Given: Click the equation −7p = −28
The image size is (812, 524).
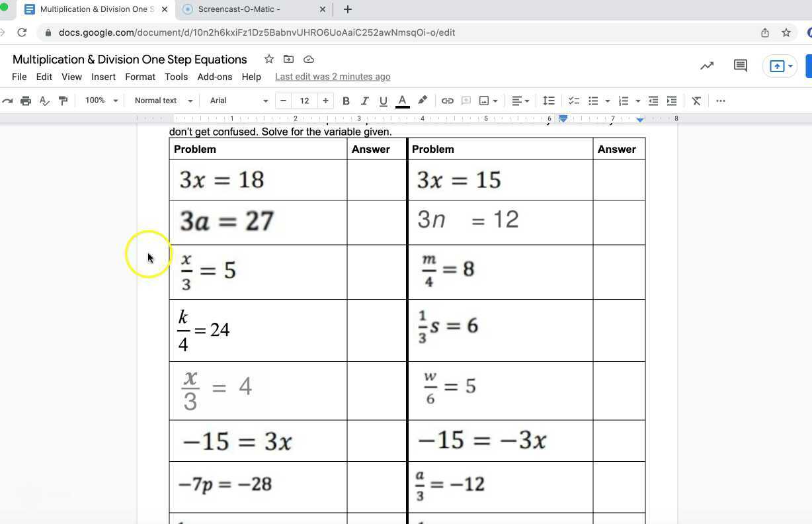Looking at the screenshot, I should (x=225, y=484).
